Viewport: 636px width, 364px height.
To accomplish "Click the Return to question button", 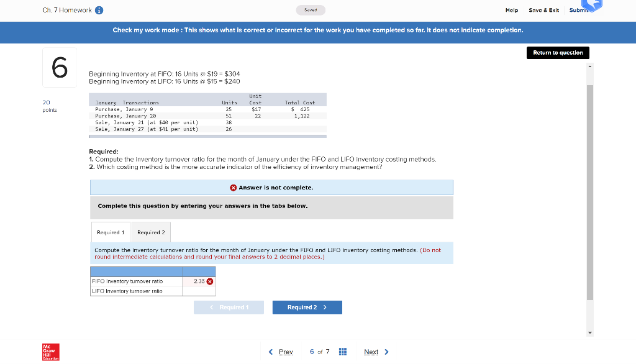I will (x=557, y=53).
